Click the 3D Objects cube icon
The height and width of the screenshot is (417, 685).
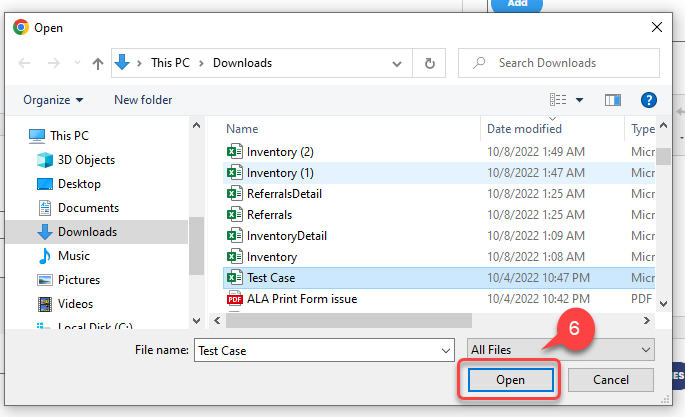click(x=45, y=160)
